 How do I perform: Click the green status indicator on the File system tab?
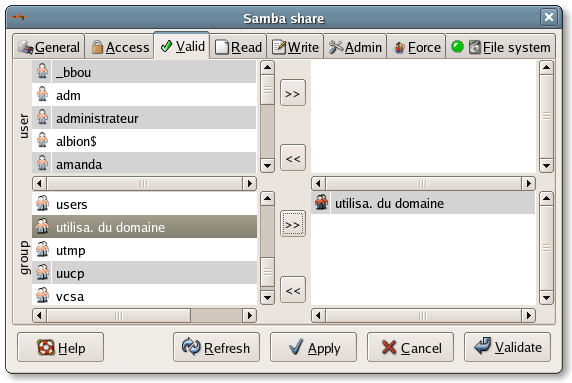pos(457,47)
